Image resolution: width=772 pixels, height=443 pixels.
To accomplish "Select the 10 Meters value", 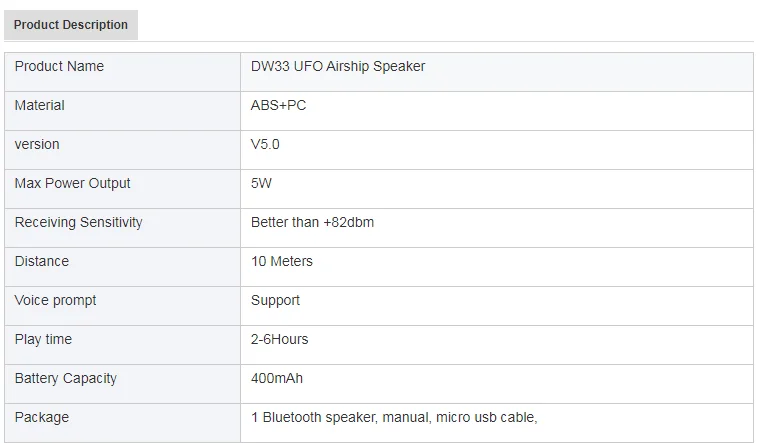I will coord(281,262).
